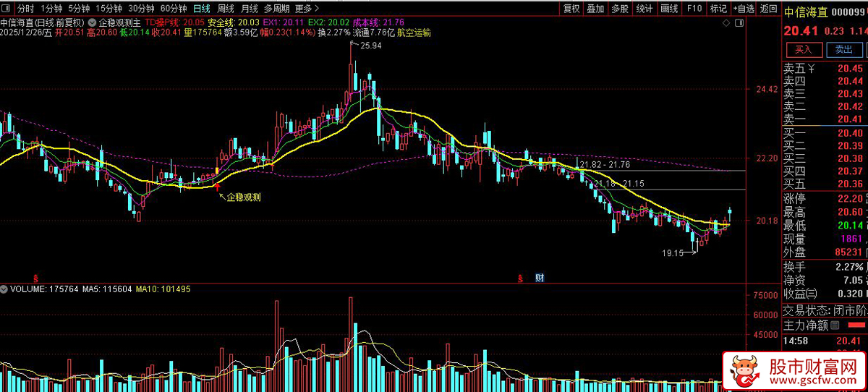Click the 涨停 limit-up price 22.20
This screenshot has height=392, width=868.
click(850, 198)
